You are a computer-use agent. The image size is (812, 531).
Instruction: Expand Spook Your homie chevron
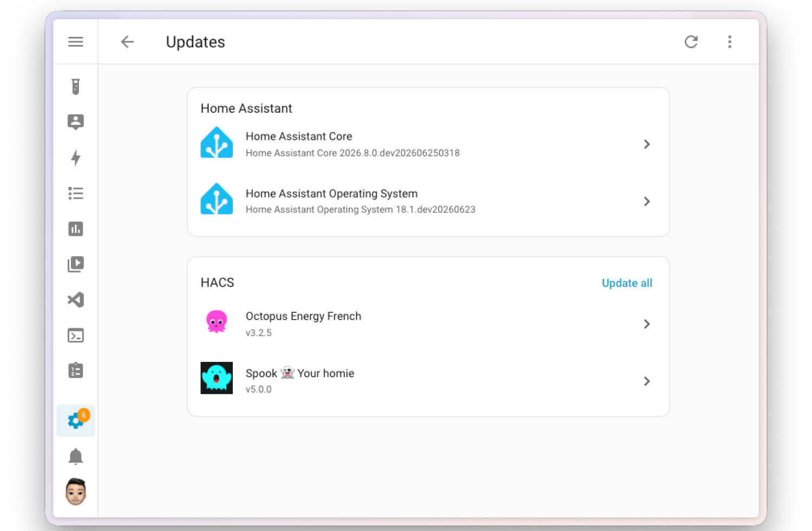(646, 381)
